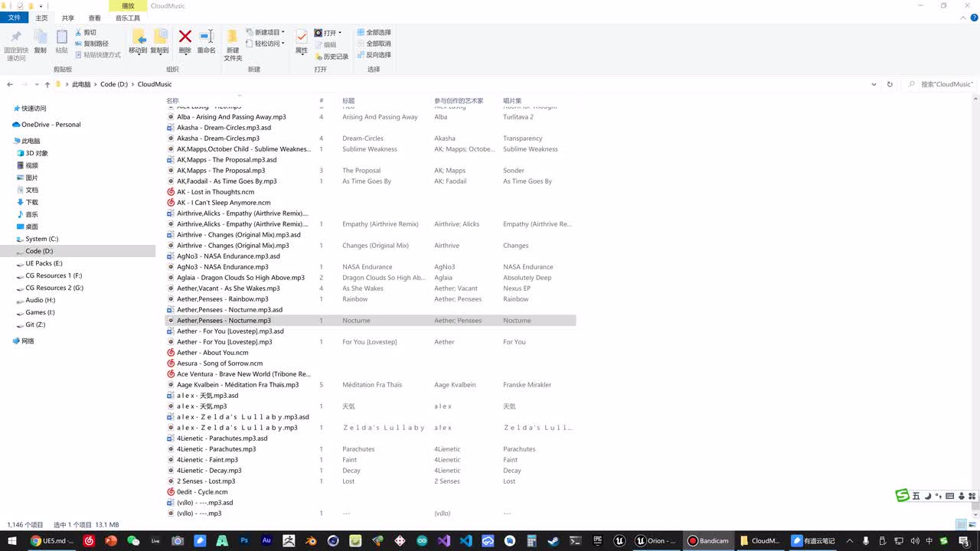
Task: Switch to the 主页 (Home) ribbon tab
Action: pyautogui.click(x=41, y=18)
